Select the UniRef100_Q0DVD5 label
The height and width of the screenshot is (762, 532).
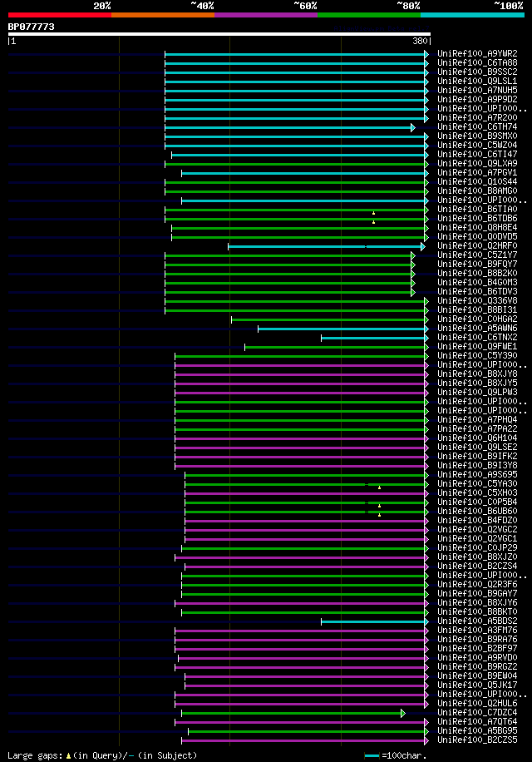point(477,236)
